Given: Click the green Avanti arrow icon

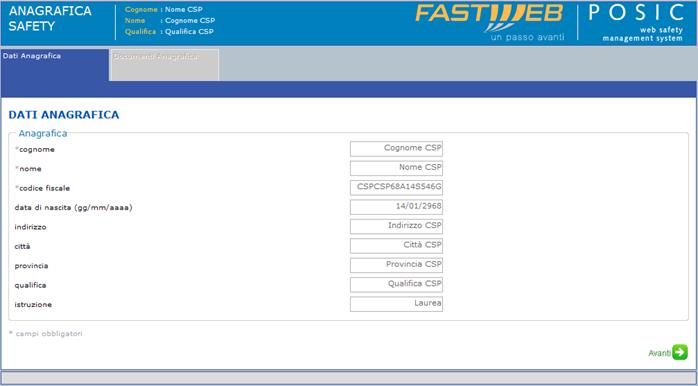Looking at the screenshot, I should click(680, 352).
